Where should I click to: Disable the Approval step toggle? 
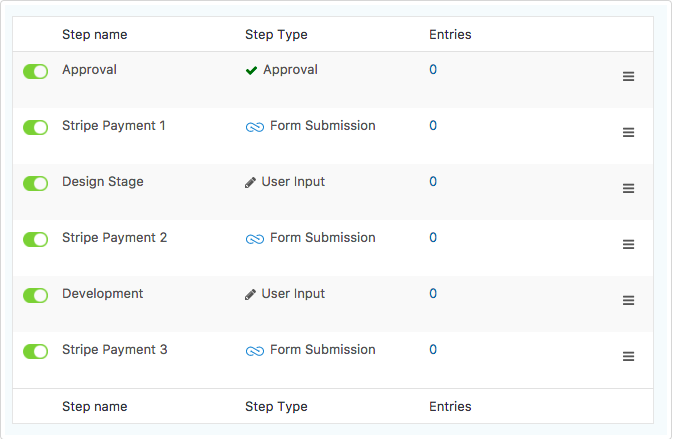[36, 72]
